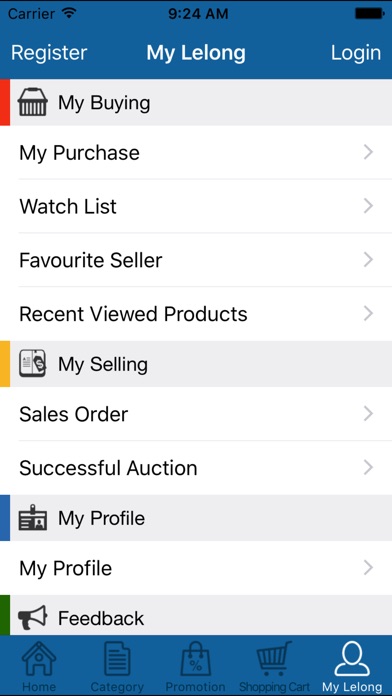392x696 pixels.
Task: Open the Successful Auction entry
Action: (x=196, y=468)
